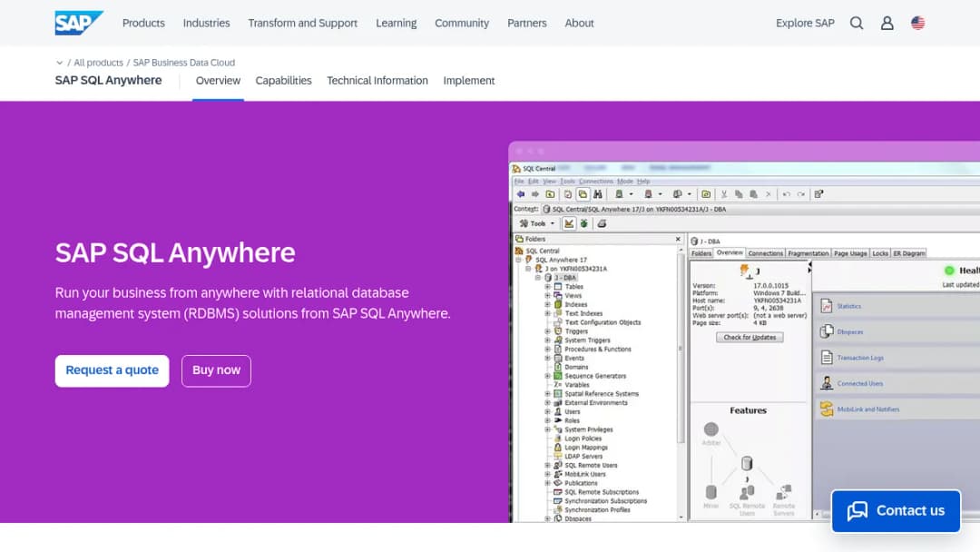980x552 pixels.
Task: Go to All products breadcrumb link
Action: (98, 63)
